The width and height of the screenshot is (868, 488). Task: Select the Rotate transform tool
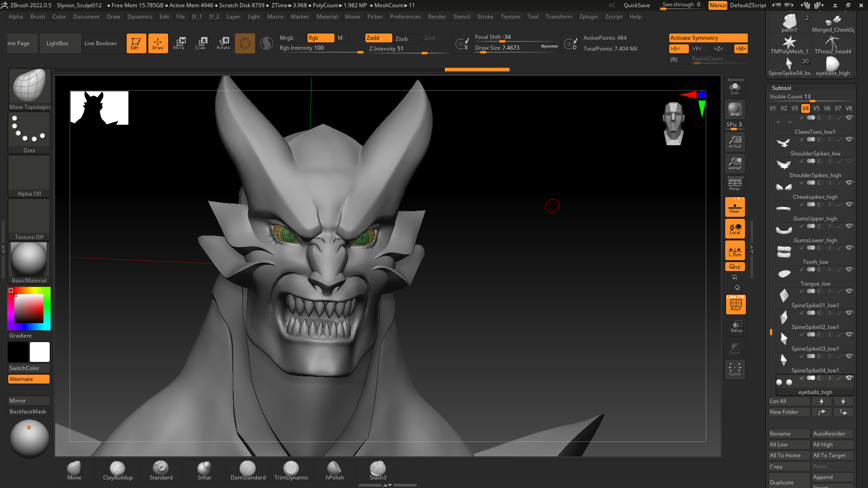point(223,42)
